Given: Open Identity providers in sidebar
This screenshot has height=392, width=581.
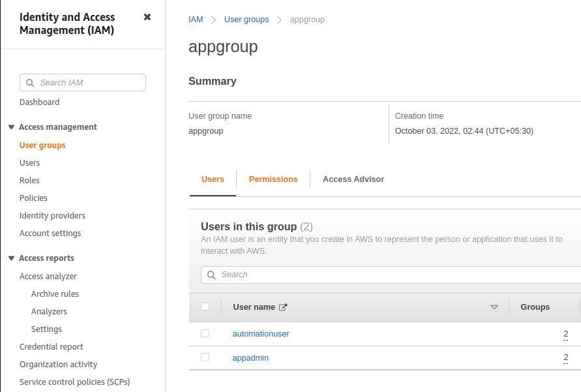Looking at the screenshot, I should click(52, 216).
